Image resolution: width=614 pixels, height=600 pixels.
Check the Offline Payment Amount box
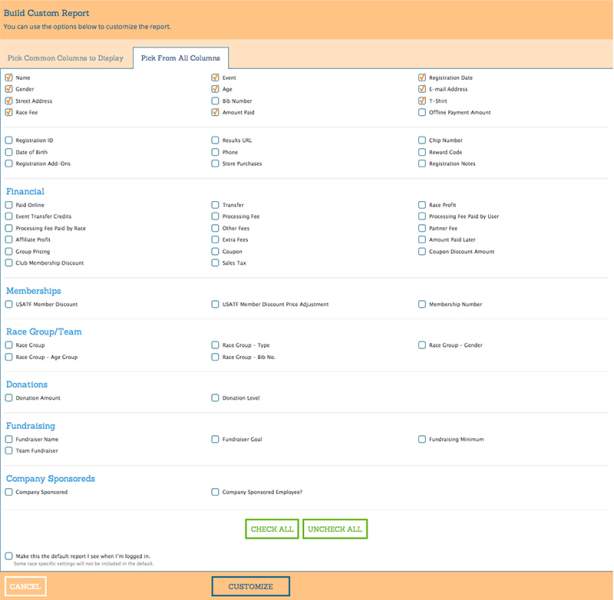(422, 113)
